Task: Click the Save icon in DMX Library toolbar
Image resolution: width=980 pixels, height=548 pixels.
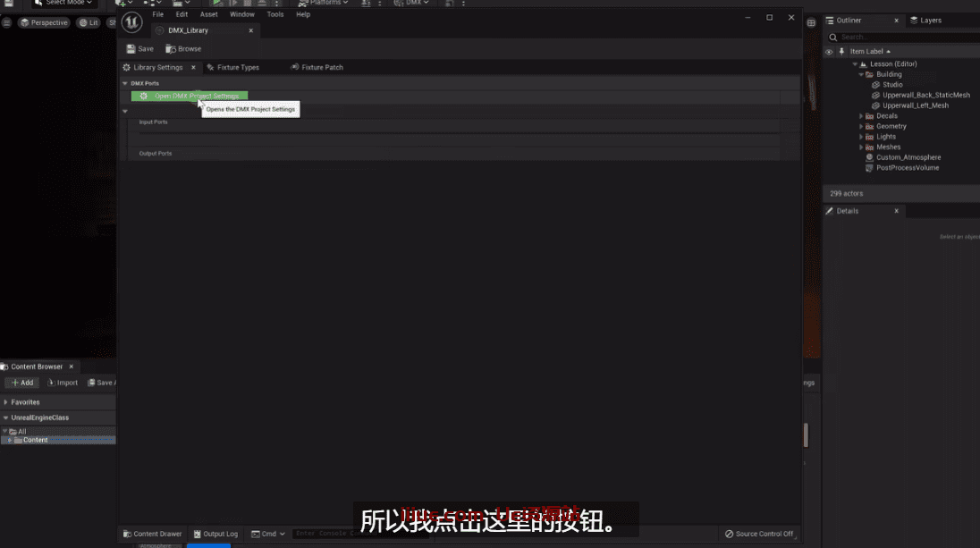Action: 131,49
